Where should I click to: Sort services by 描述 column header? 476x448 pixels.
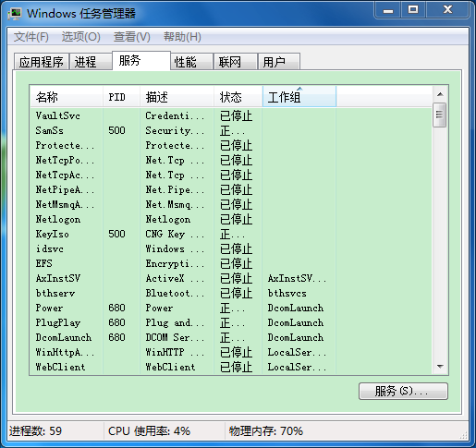177,97
